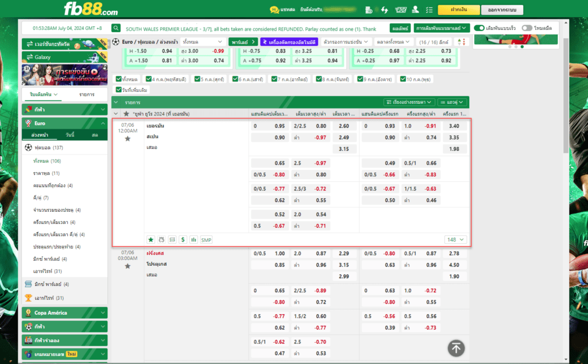588x364 pixels.
Task: Select ราคาพูล (11) in sidebar
Action: point(46,173)
